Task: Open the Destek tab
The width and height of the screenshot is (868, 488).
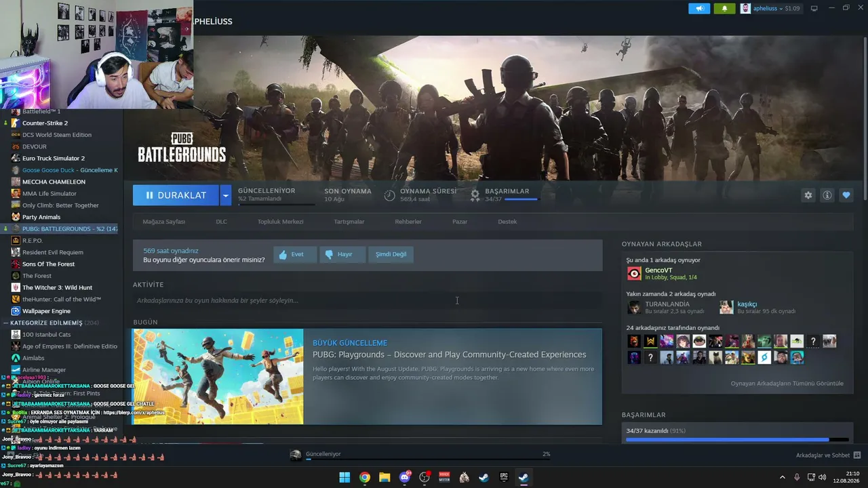Action: click(x=507, y=222)
